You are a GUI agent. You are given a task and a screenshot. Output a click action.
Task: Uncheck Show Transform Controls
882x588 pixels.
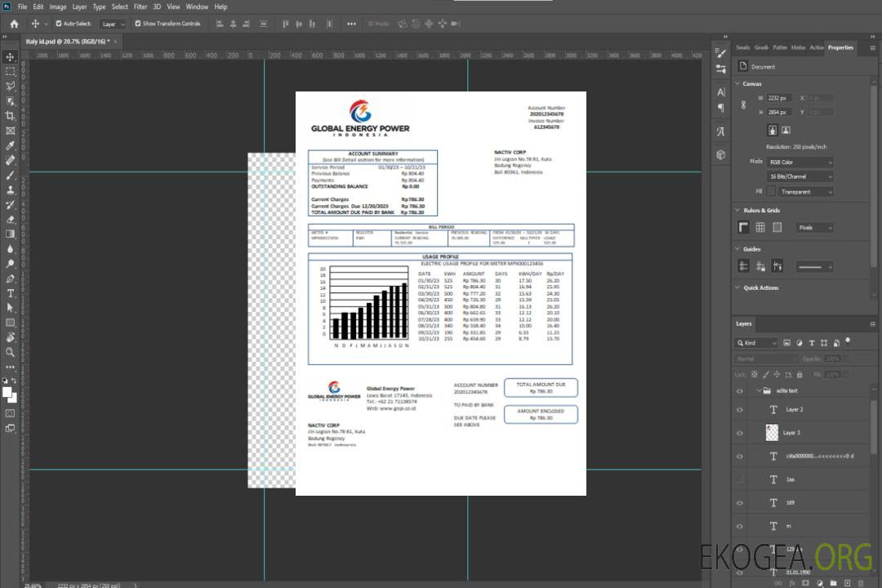click(137, 24)
